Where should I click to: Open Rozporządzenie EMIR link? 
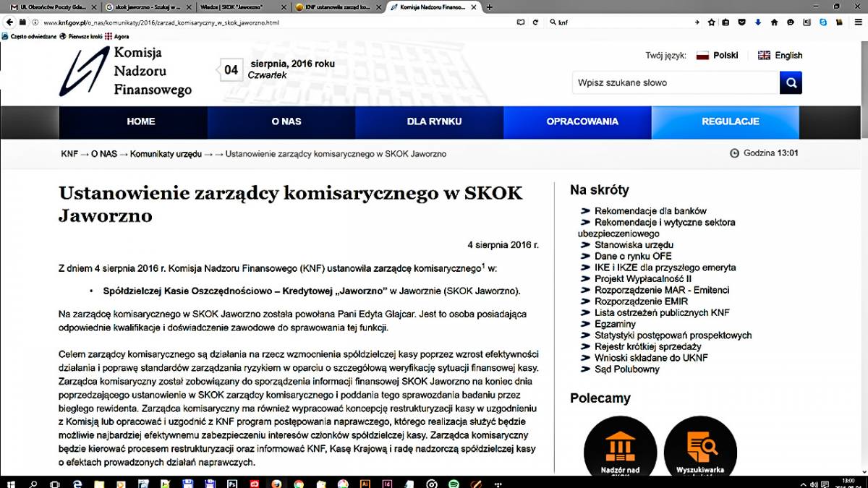[x=641, y=301]
